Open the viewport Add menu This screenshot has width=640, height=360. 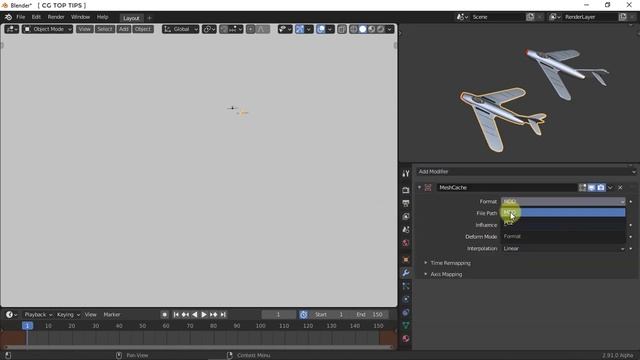pos(124,29)
